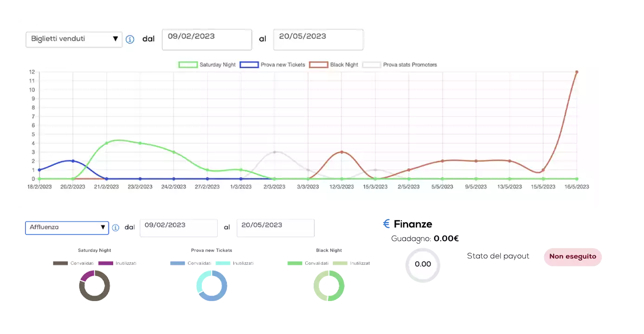Click the top end date field 20/05/2023
Image resolution: width=644 pixels, height=334 pixels.
[318, 39]
